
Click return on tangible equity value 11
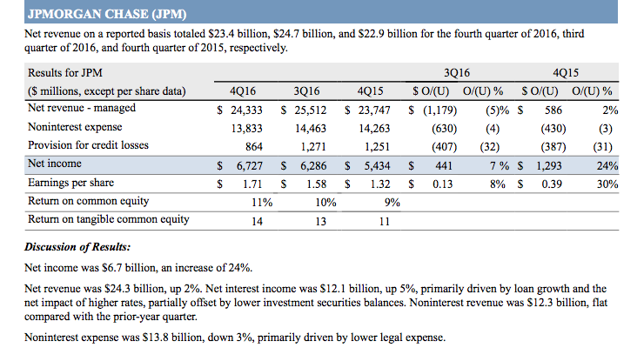click(x=385, y=222)
